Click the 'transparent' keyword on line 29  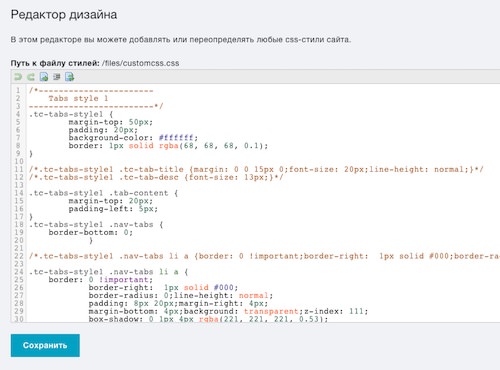click(271, 311)
